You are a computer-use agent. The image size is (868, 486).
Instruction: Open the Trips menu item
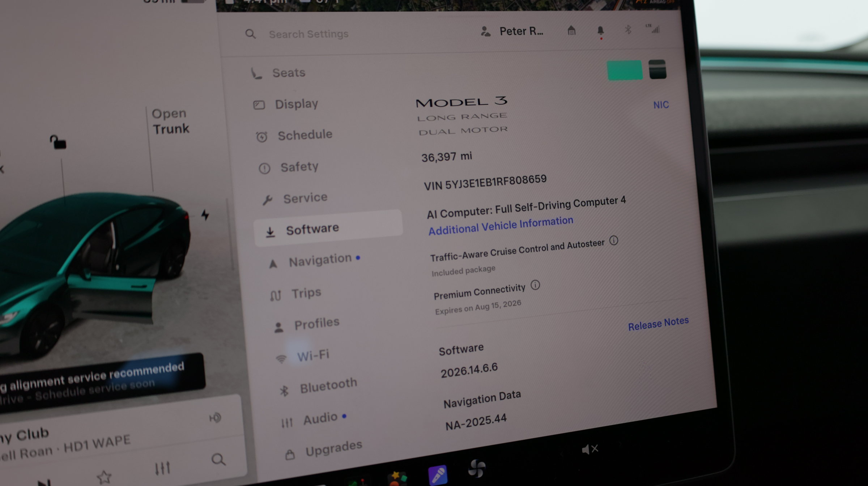(x=295, y=293)
